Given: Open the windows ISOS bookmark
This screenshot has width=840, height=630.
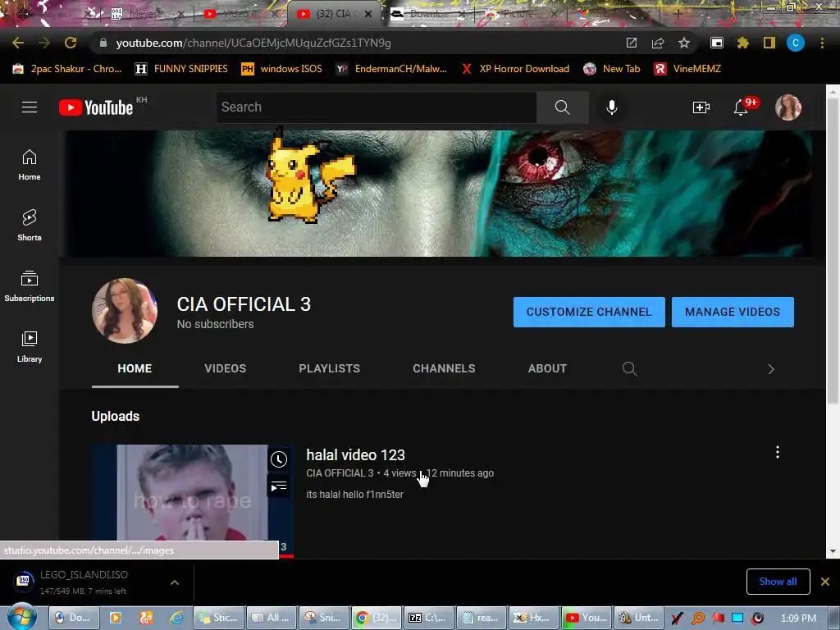Looking at the screenshot, I should click(282, 69).
